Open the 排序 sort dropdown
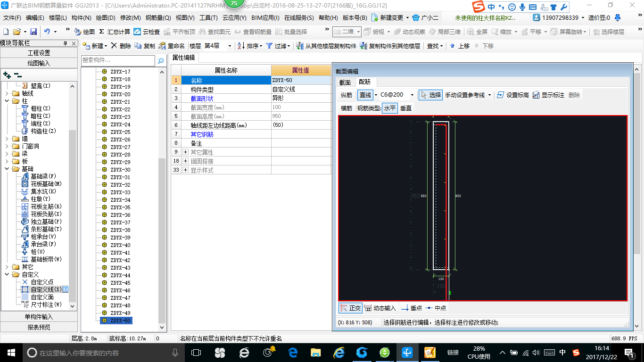The height and width of the screenshot is (362, 644). click(250, 46)
